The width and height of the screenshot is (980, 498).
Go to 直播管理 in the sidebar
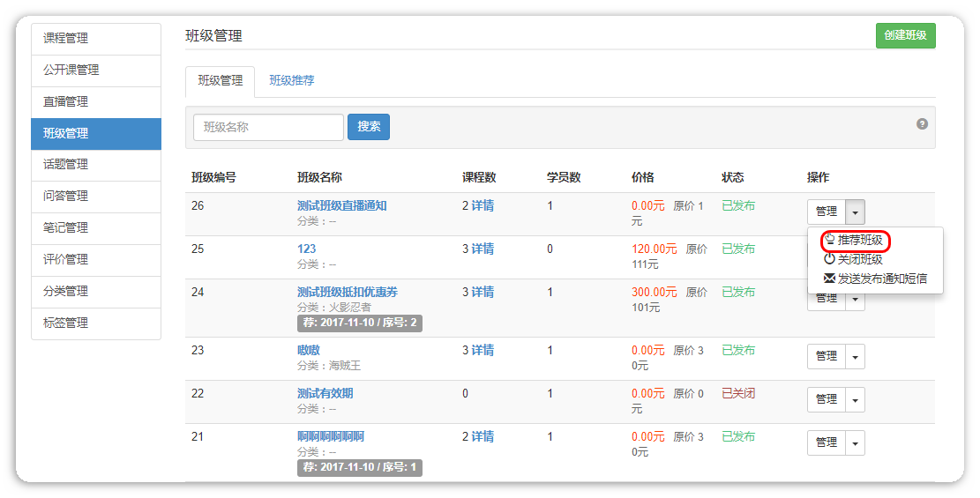click(x=96, y=102)
